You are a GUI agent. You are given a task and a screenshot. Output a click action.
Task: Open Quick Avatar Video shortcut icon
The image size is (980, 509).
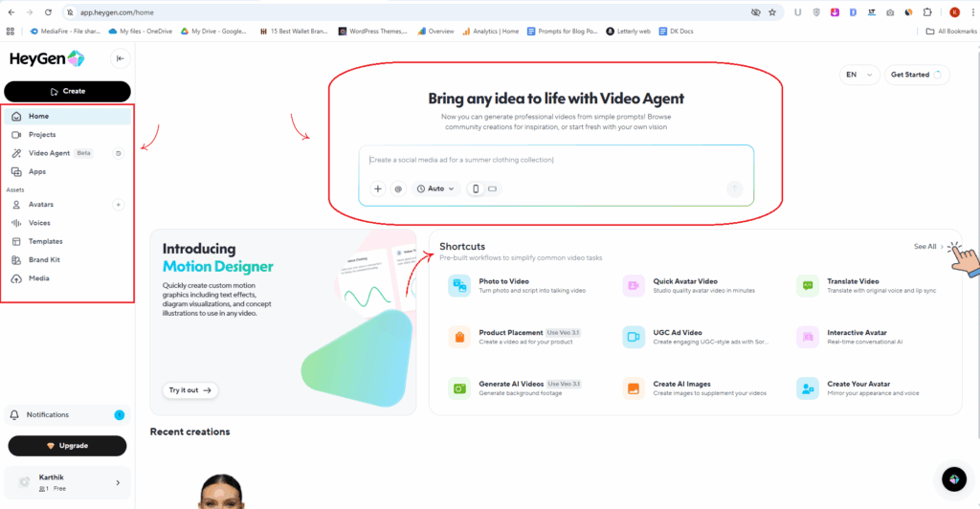[x=634, y=286]
